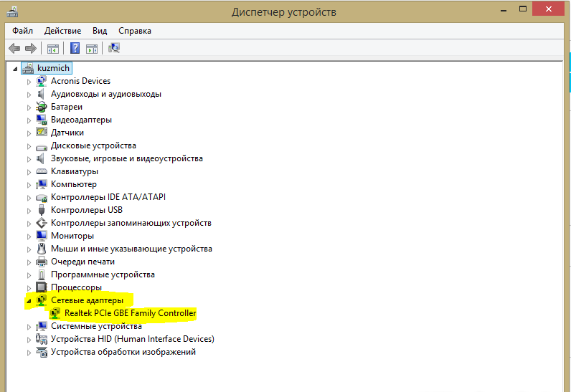Click the Клавиатуры keyboard icon

42,171
